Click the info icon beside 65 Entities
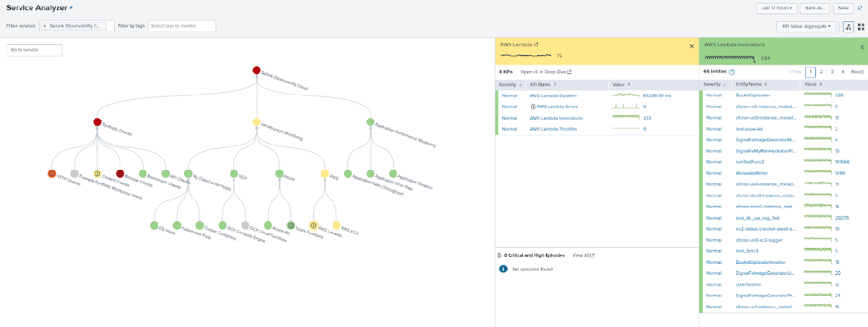The image size is (868, 327). point(732,72)
